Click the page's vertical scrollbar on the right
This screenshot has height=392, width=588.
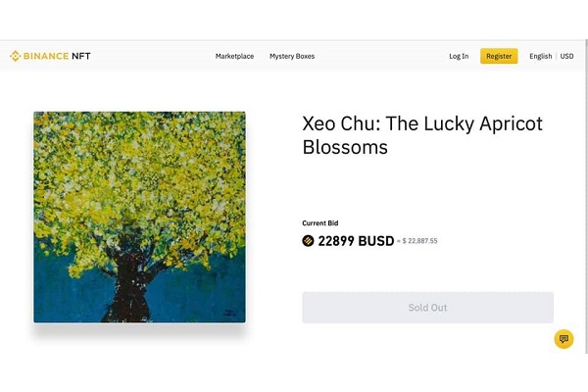[x=586, y=196]
